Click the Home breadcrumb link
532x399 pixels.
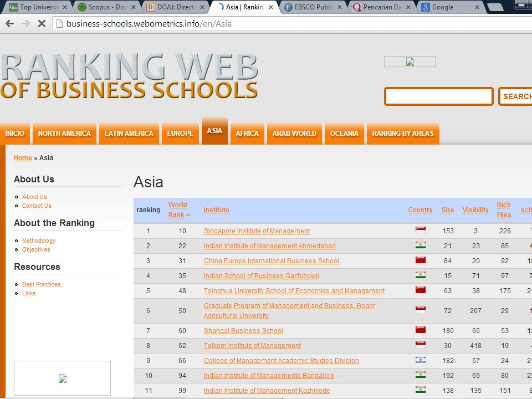pos(23,158)
